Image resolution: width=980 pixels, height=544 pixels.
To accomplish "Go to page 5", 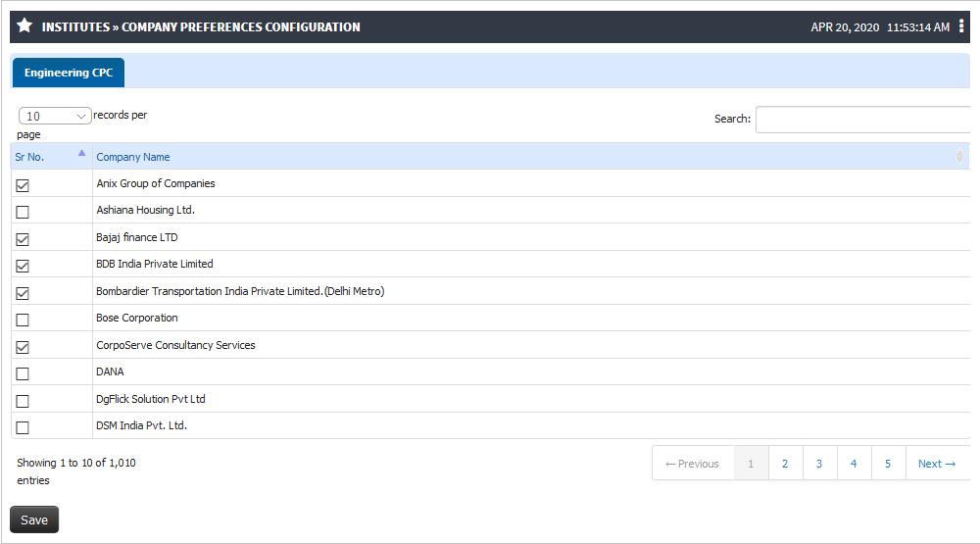I will [888, 464].
